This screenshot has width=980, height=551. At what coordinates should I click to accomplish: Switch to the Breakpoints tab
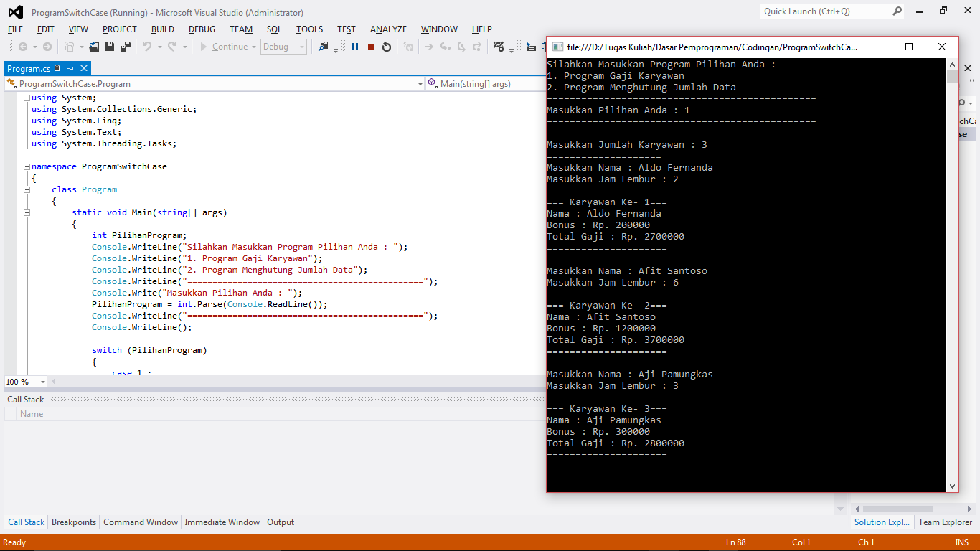coord(74,522)
